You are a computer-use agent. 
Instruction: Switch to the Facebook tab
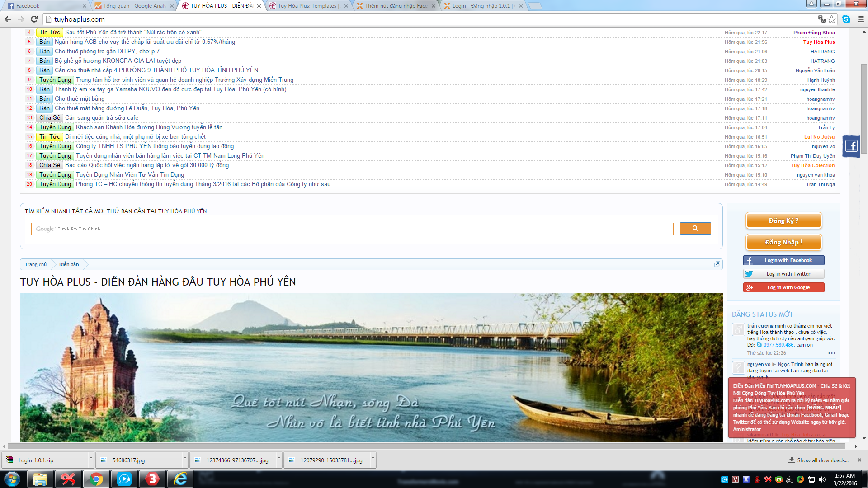click(45, 6)
